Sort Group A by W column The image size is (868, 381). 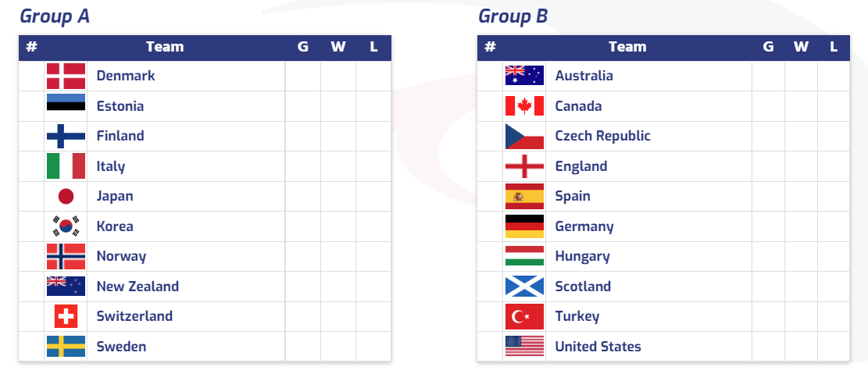[x=338, y=47]
